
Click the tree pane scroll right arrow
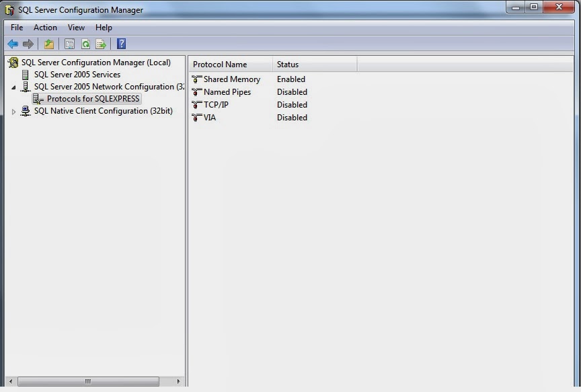pyautogui.click(x=179, y=381)
